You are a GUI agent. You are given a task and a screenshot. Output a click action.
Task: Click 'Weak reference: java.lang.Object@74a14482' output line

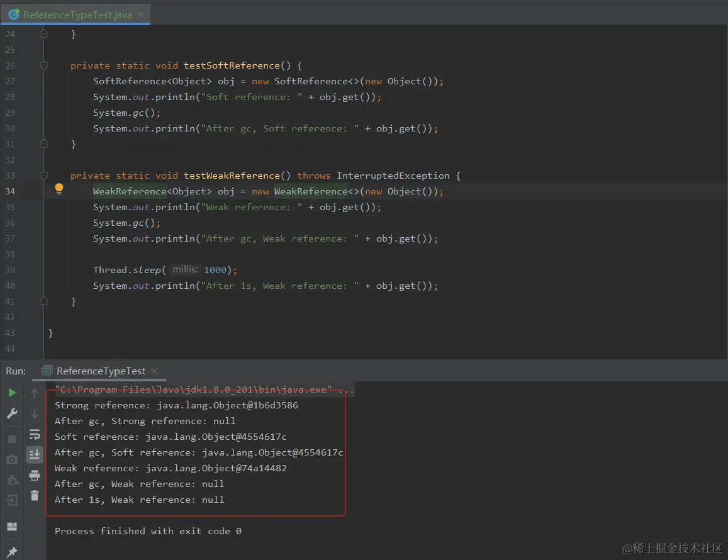pyautogui.click(x=171, y=469)
